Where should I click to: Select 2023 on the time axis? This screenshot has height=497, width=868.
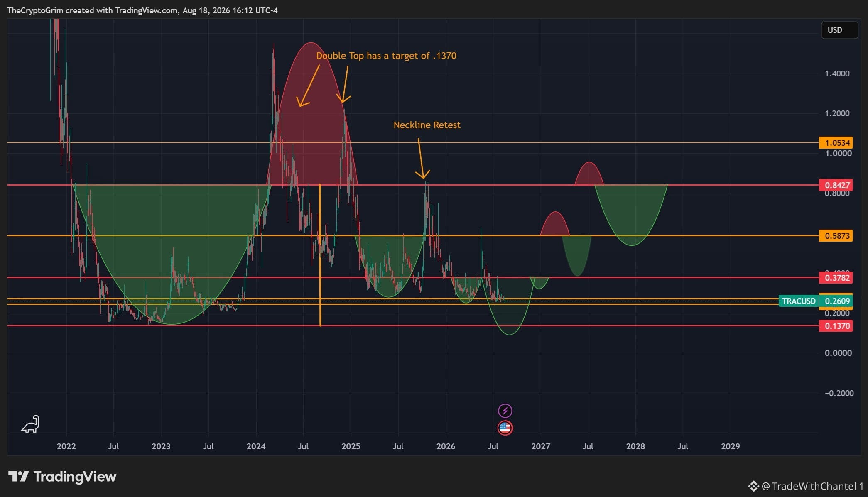pos(161,446)
